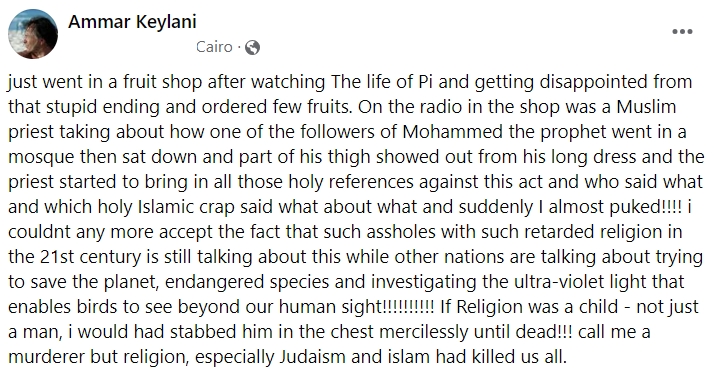Open Ammar Keylani's profile picture
This screenshot has width=714, height=375.
pos(33,34)
